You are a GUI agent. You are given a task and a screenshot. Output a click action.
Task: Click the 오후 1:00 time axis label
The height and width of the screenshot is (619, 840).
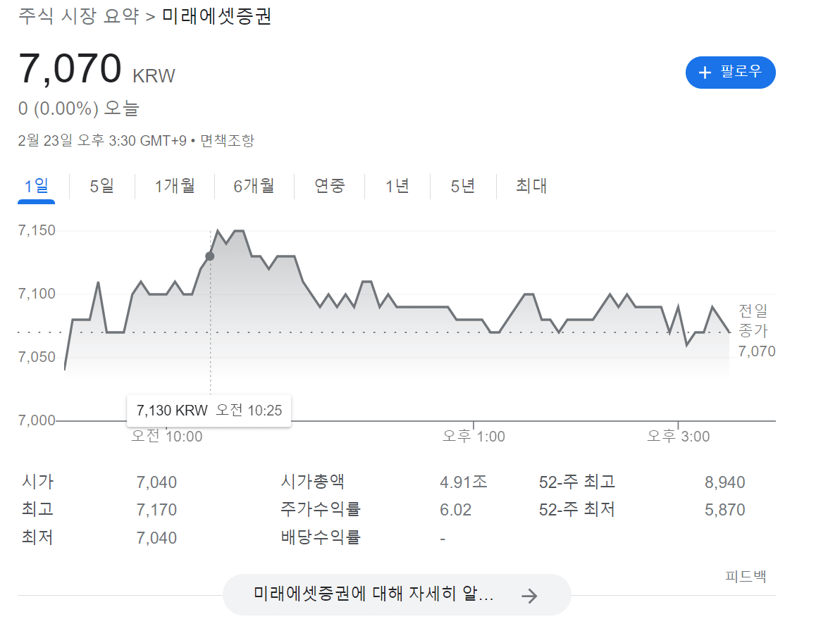tap(474, 437)
